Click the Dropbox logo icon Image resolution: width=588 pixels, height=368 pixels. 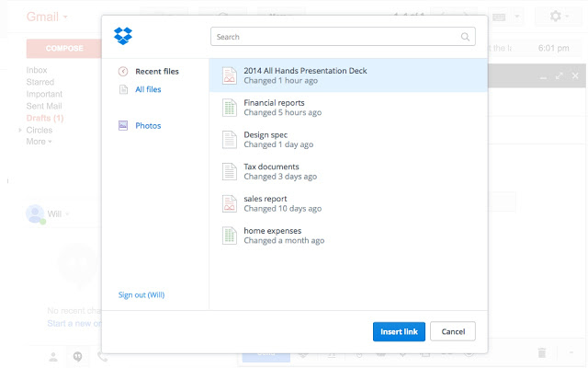(x=123, y=37)
